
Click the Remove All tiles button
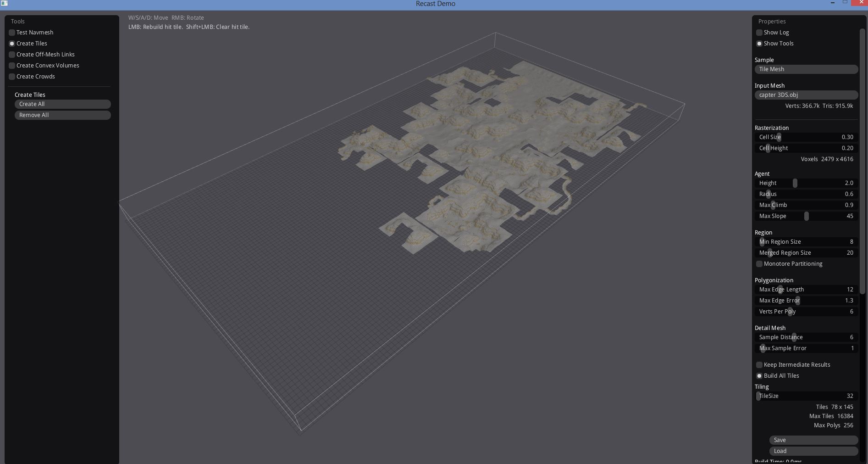tap(62, 115)
